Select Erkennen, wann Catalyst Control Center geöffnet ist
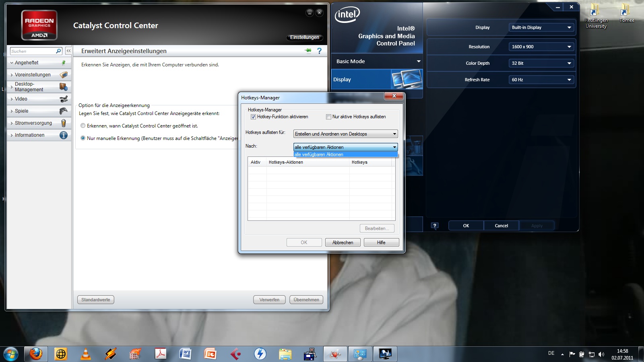 [x=83, y=126]
